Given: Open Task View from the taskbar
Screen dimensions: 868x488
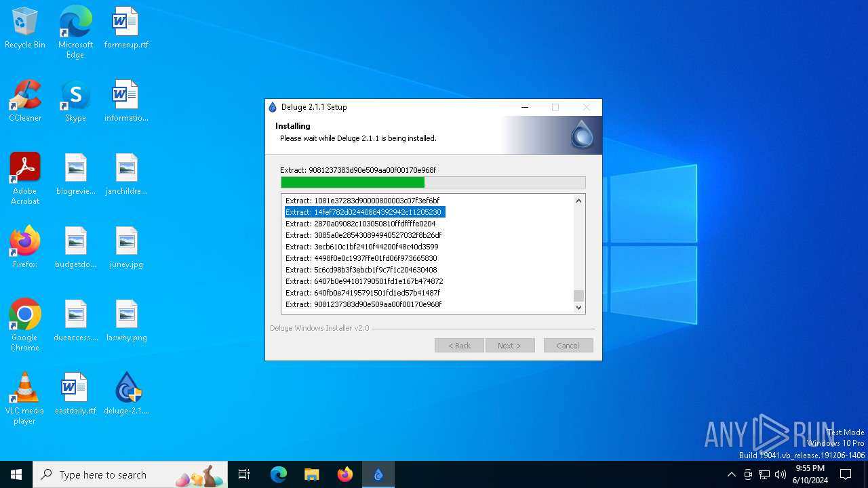Looking at the screenshot, I should (x=244, y=474).
